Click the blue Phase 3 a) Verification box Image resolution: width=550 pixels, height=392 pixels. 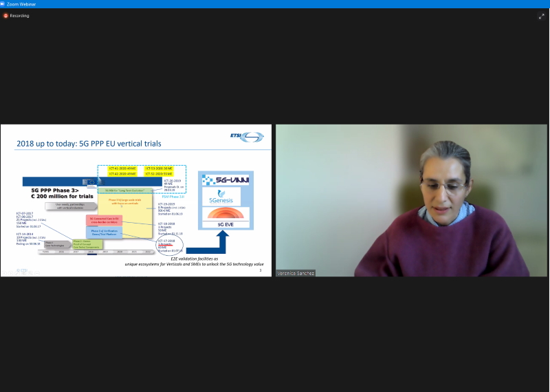pos(104,232)
